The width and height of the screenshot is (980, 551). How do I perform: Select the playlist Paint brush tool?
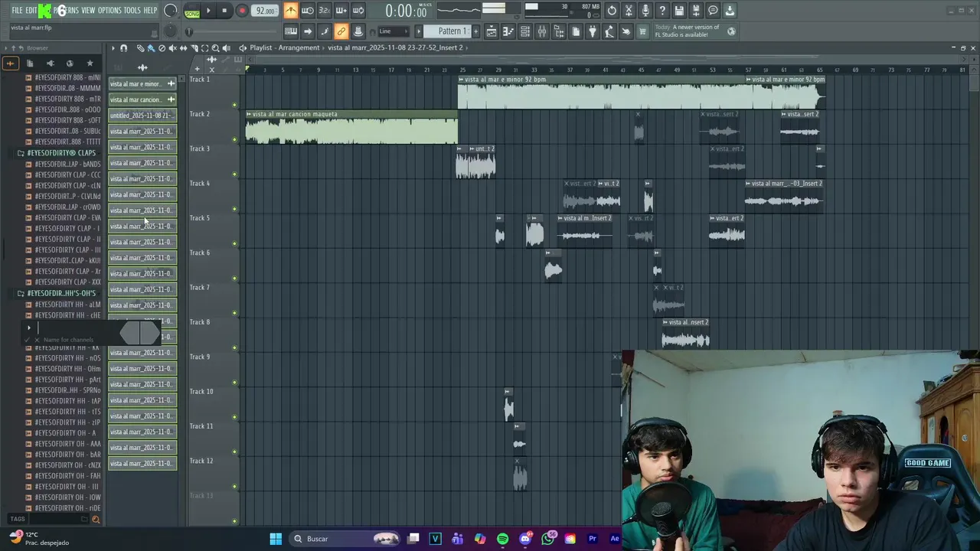(151, 47)
